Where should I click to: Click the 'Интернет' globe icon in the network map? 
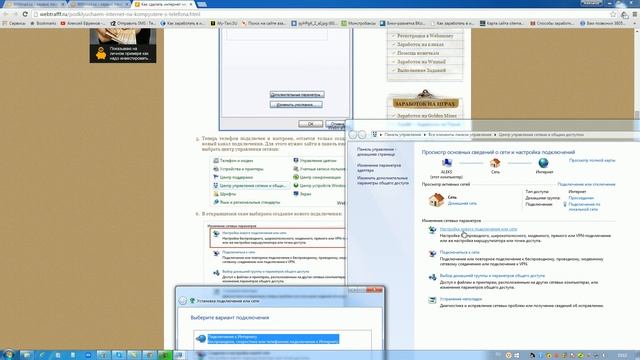544,163
